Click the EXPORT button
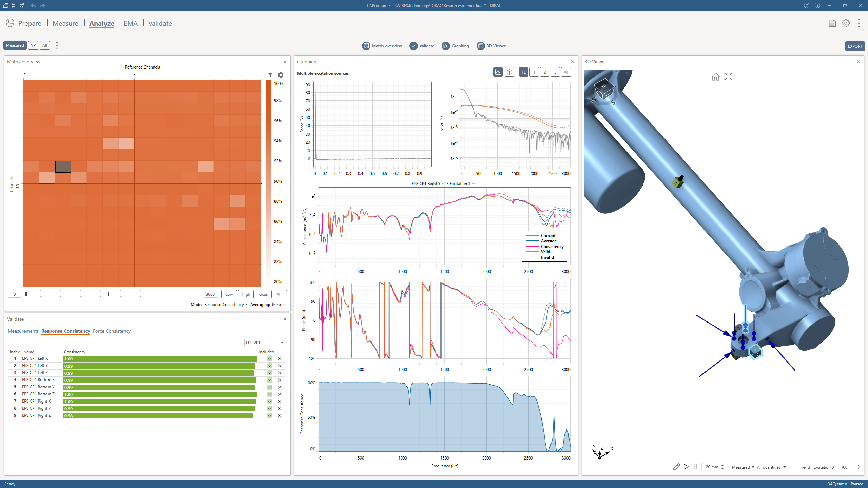The height and width of the screenshot is (488, 868). (x=854, y=46)
